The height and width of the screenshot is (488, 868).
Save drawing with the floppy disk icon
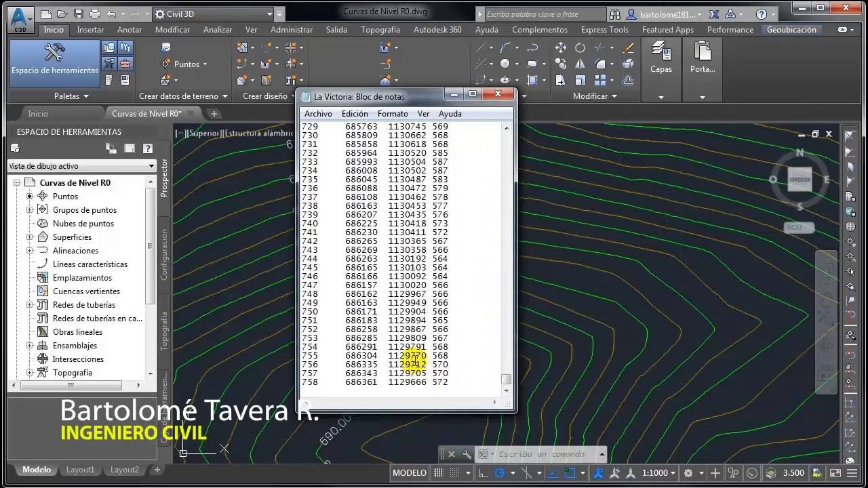(x=79, y=14)
